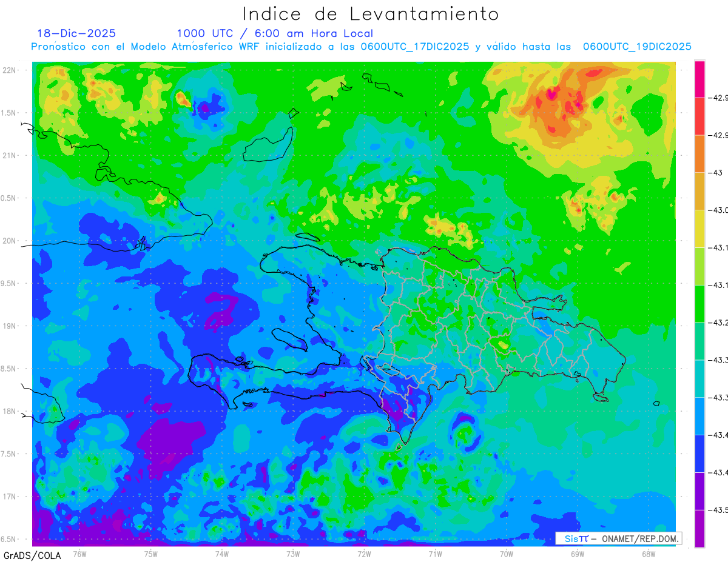The image size is (728, 562).
Task: Click the hot pink swatch in the color legend
Action: (x=699, y=79)
